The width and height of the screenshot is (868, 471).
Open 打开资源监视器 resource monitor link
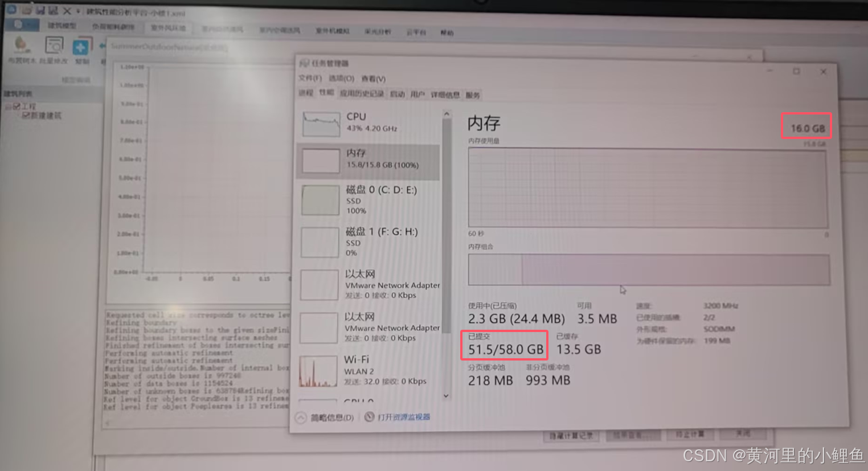[x=404, y=417]
